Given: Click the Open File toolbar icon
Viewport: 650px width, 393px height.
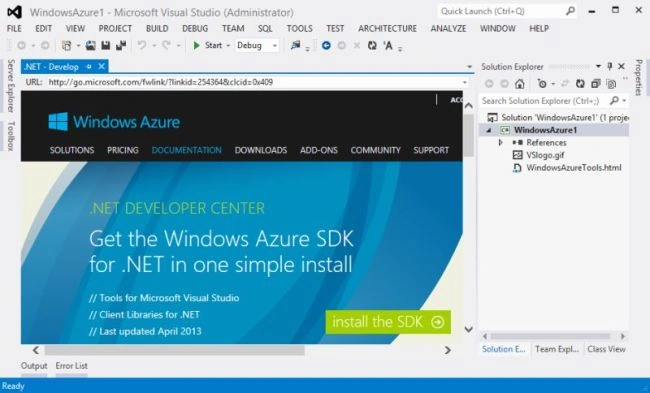Looking at the screenshot, I should 90,45.
